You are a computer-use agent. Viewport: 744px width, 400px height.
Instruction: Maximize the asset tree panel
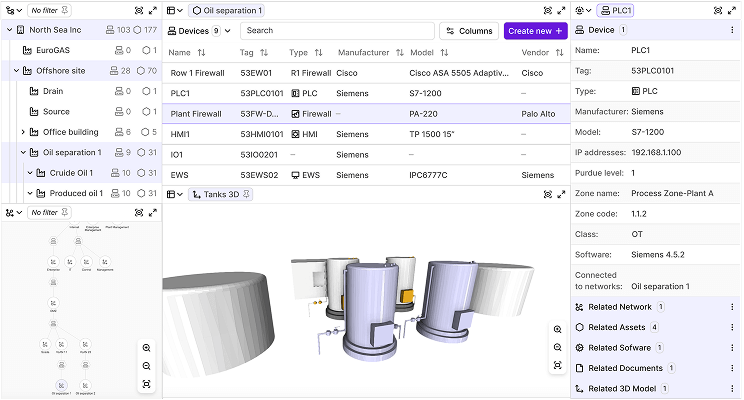pos(152,10)
